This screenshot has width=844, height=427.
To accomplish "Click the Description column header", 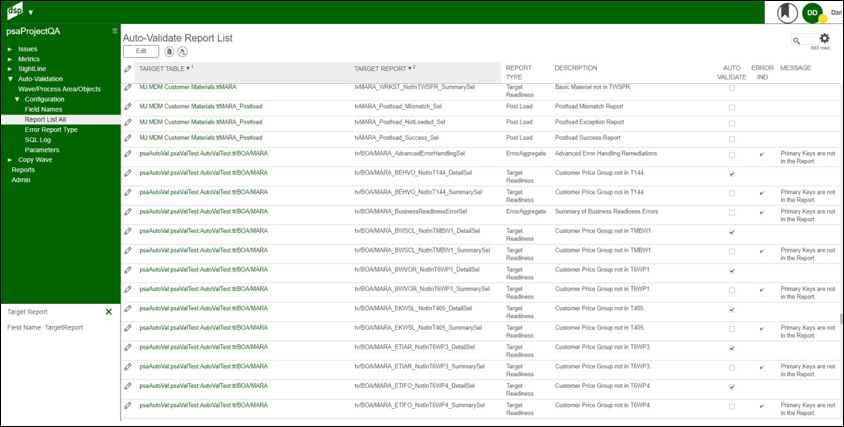I will (x=576, y=68).
